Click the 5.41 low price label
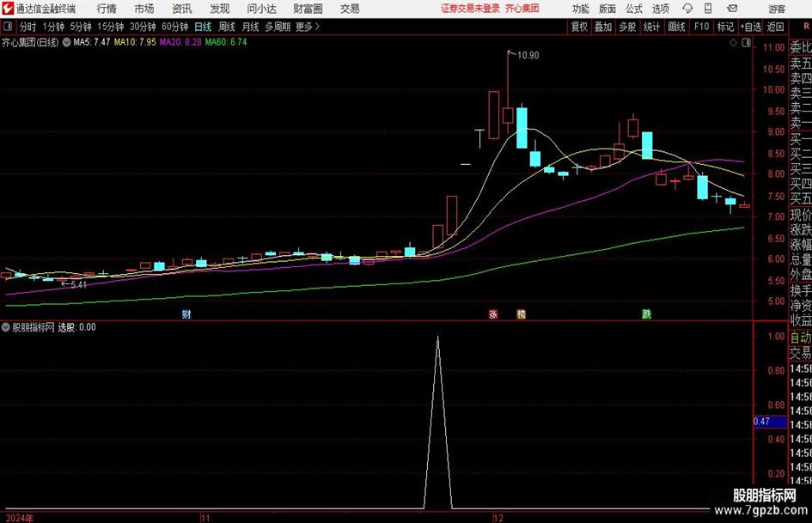Image resolution: width=812 pixels, height=523 pixels. 78,284
